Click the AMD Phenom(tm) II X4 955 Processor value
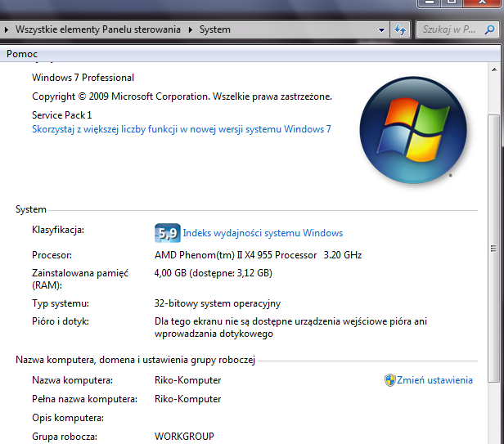 pyautogui.click(x=258, y=255)
